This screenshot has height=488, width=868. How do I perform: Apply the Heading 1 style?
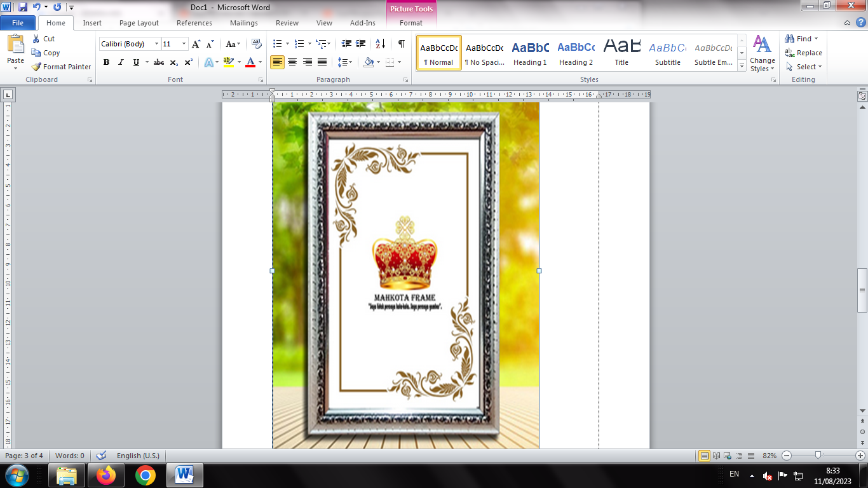(x=531, y=53)
